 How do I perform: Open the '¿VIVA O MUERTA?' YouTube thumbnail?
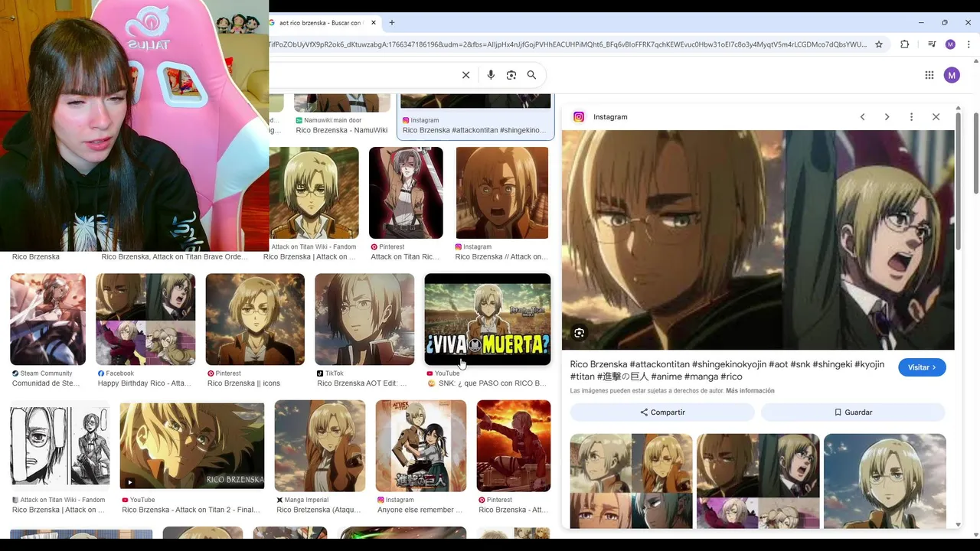[x=488, y=319]
